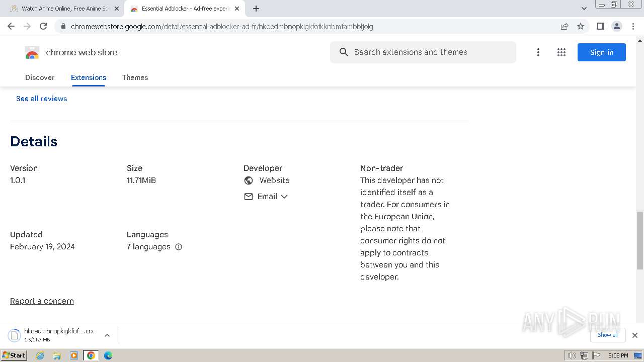The image size is (644, 362).
Task: Open the three-dot store options menu
Action: [x=538, y=52]
